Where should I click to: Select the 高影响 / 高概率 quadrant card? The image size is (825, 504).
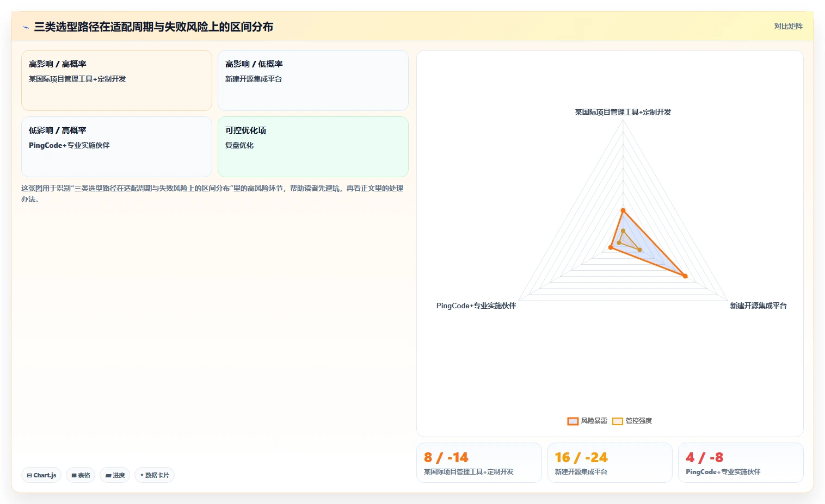[x=116, y=80]
